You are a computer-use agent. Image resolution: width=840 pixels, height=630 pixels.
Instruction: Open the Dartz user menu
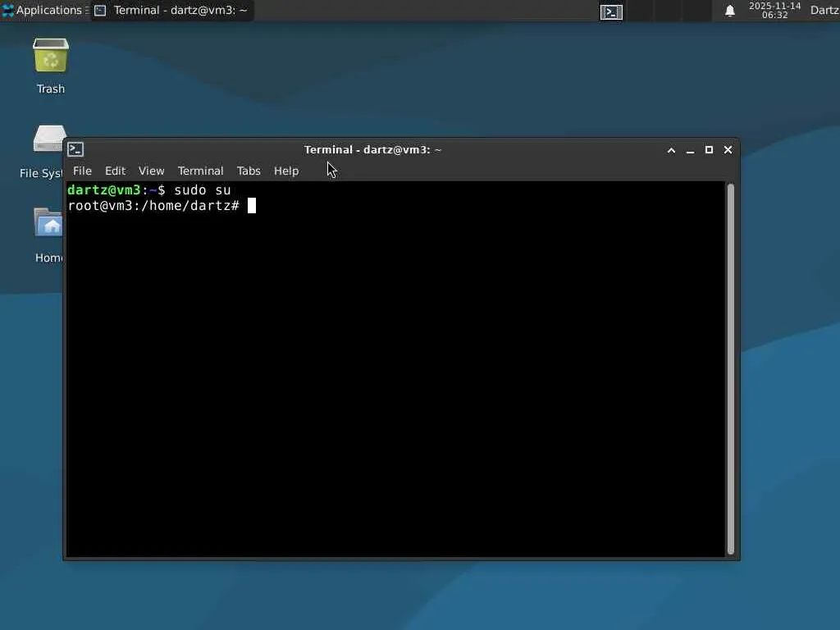pos(824,10)
